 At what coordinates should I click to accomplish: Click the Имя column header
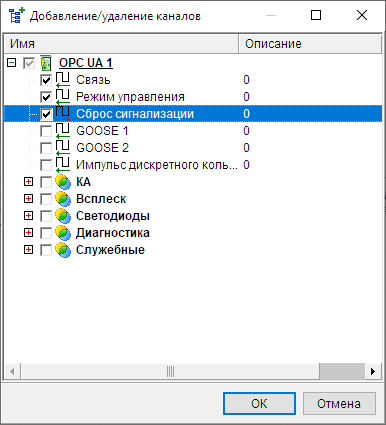tap(121, 44)
